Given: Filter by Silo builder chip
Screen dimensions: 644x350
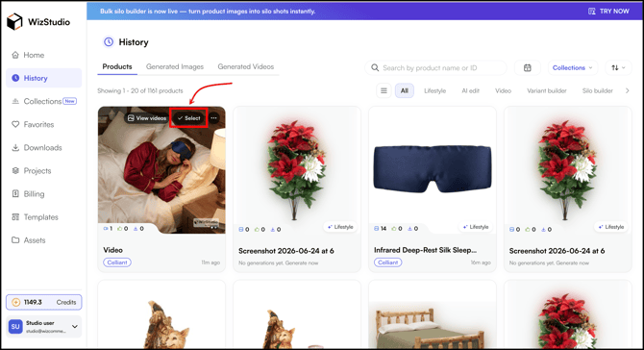Looking at the screenshot, I should pyautogui.click(x=597, y=90).
